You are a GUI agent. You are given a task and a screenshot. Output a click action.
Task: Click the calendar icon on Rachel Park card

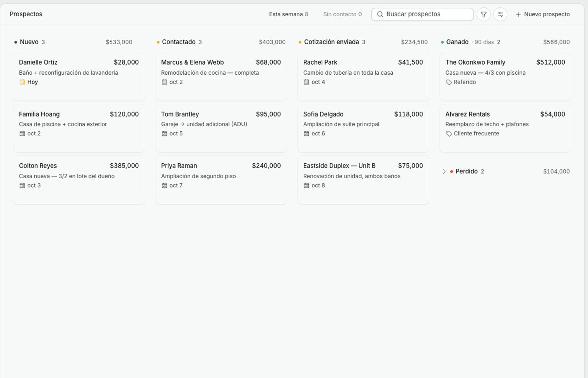pos(306,82)
